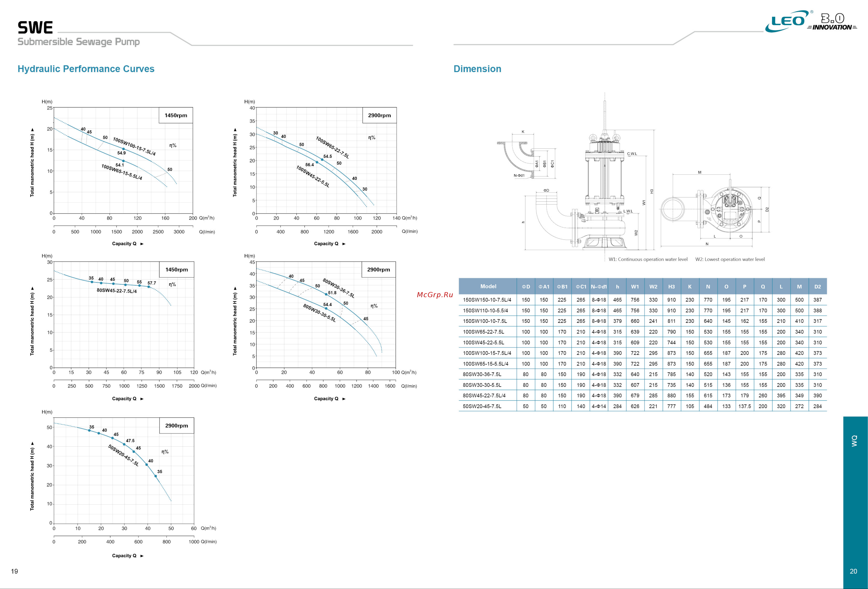Click the "ΦC1" column header
Image resolution: width=868 pixels, height=589 pixels.
click(581, 287)
